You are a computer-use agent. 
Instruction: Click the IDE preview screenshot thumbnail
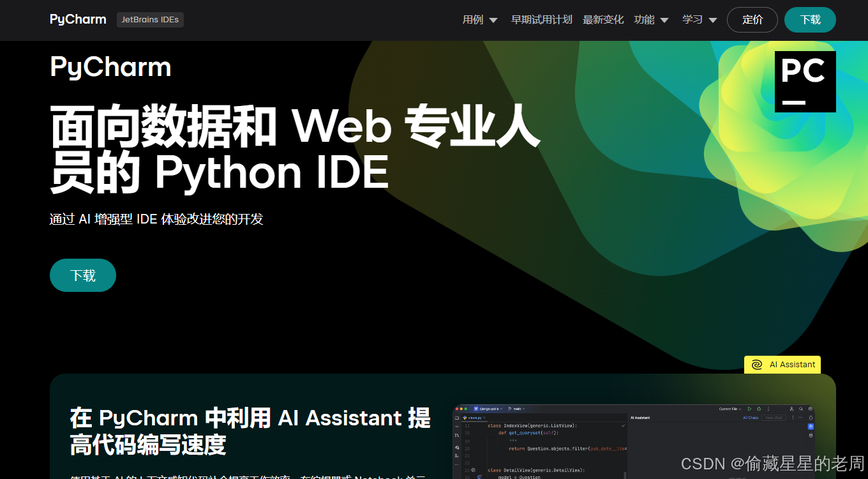coord(634,442)
